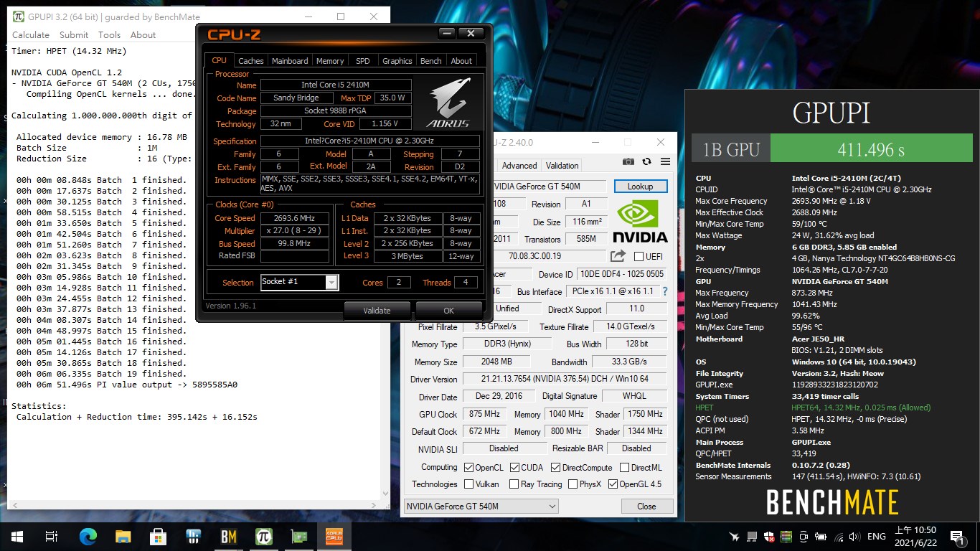Image resolution: width=980 pixels, height=551 pixels.
Task: Click the Windows Security tray icon
Action: pyautogui.click(x=769, y=537)
